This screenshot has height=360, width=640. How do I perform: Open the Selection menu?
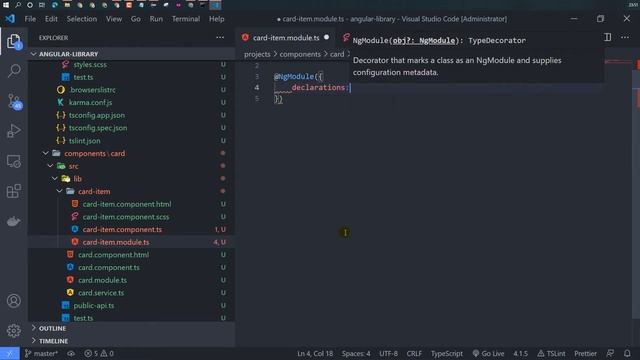pos(82,19)
